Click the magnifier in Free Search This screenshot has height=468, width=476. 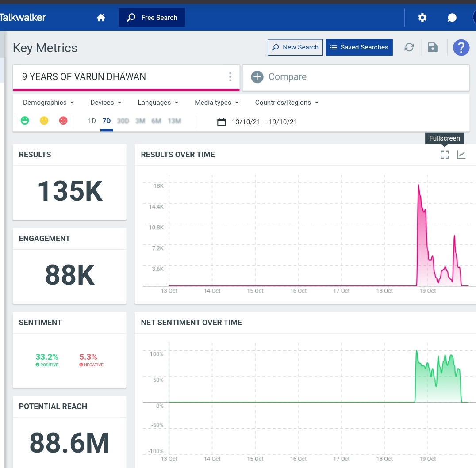click(x=131, y=18)
